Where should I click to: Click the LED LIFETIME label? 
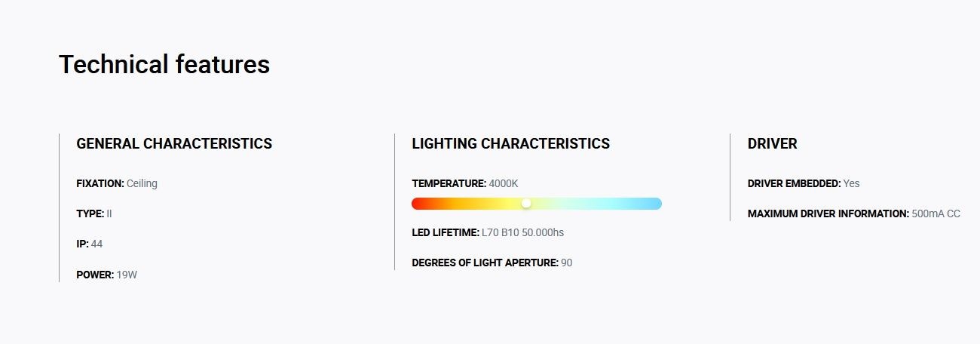tap(446, 232)
